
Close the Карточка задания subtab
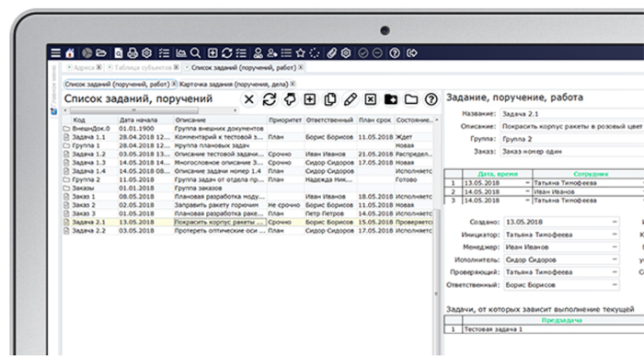pos(293,85)
